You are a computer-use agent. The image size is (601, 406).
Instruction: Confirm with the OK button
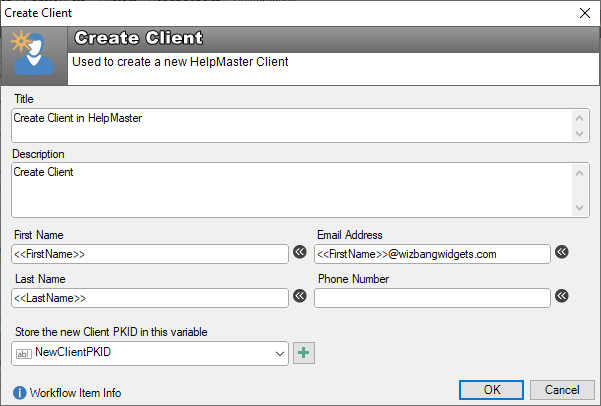(x=491, y=390)
